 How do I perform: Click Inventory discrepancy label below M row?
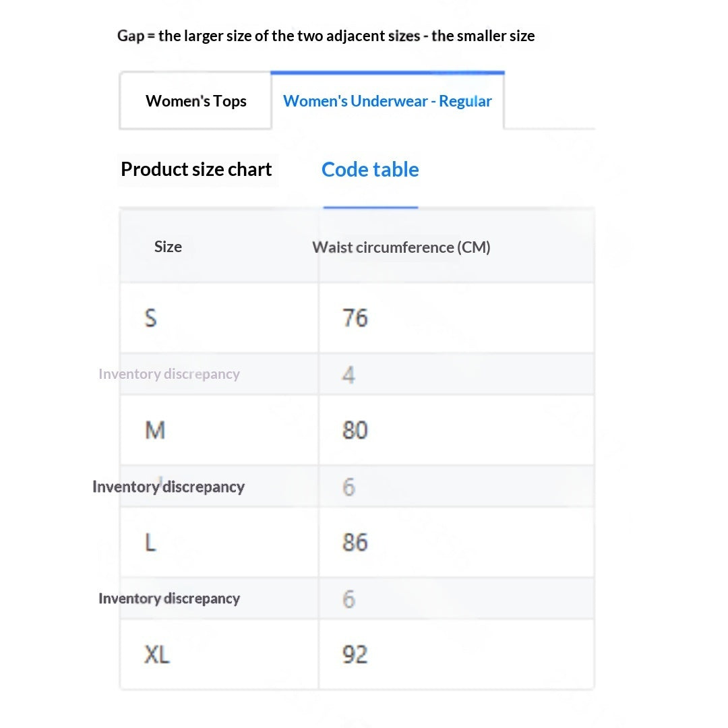coord(169,487)
